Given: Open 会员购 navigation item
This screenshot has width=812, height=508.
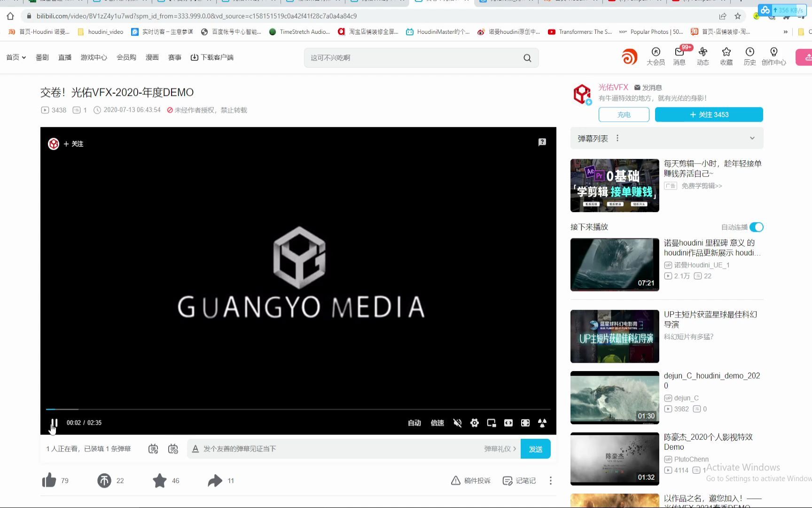Looking at the screenshot, I should click(126, 57).
